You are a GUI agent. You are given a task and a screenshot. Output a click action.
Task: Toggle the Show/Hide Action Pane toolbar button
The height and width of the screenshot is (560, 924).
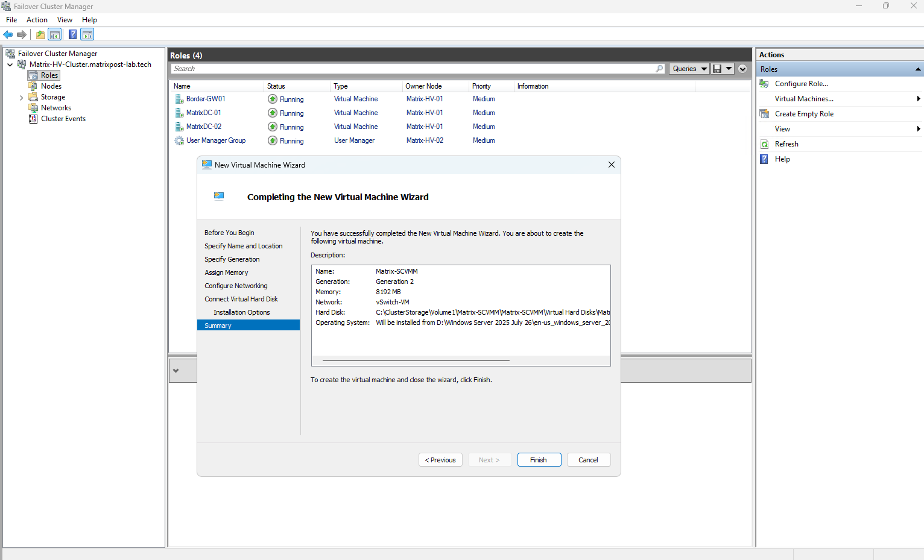pos(87,34)
